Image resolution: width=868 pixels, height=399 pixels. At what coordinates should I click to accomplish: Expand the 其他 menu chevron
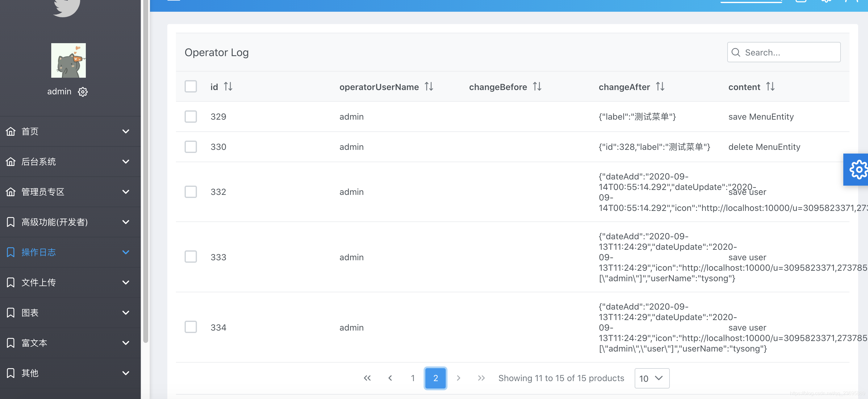point(126,373)
